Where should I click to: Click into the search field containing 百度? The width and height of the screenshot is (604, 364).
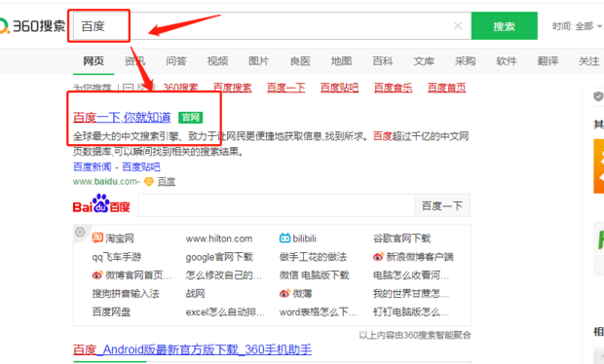(272, 25)
